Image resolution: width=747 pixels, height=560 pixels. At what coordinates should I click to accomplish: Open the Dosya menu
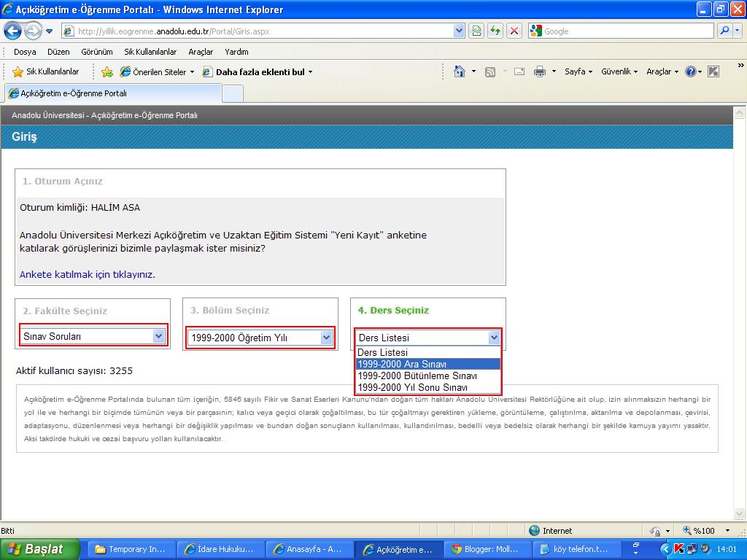point(25,52)
